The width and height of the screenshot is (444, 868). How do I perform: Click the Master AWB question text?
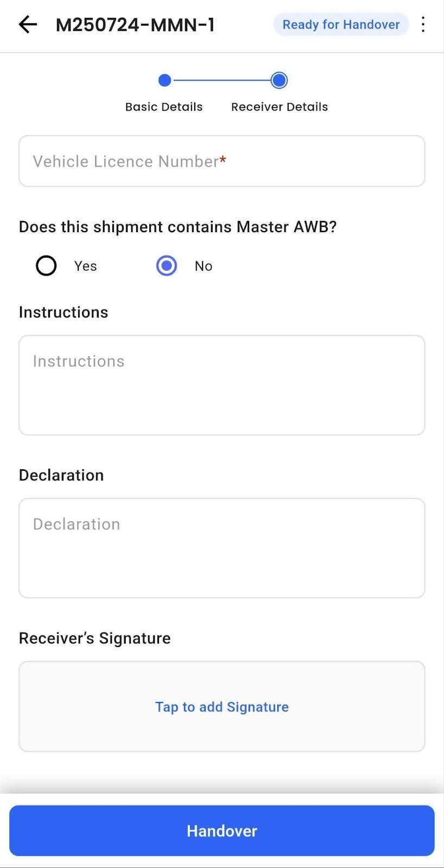click(x=177, y=227)
